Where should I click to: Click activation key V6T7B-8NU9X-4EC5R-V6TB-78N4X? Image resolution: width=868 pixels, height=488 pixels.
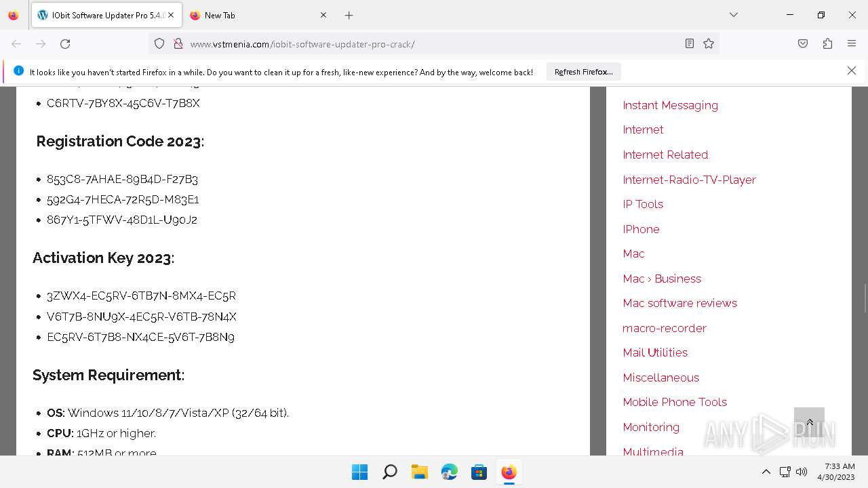142,317
